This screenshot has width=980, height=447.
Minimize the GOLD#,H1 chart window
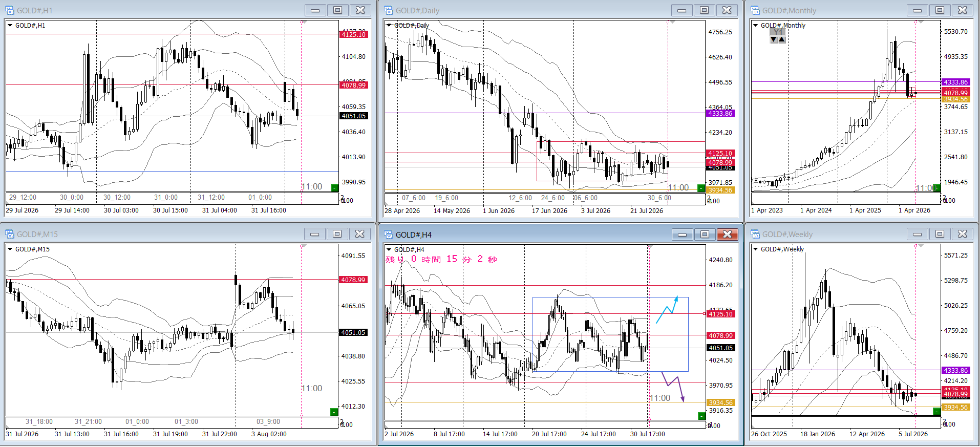pyautogui.click(x=315, y=10)
